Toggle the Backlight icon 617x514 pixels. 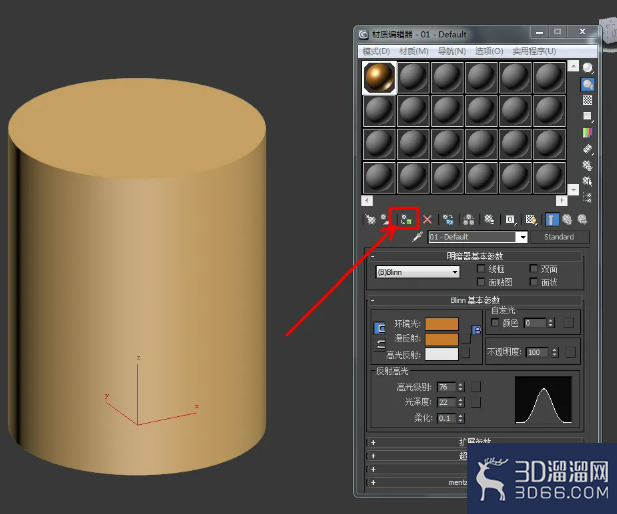(x=587, y=84)
